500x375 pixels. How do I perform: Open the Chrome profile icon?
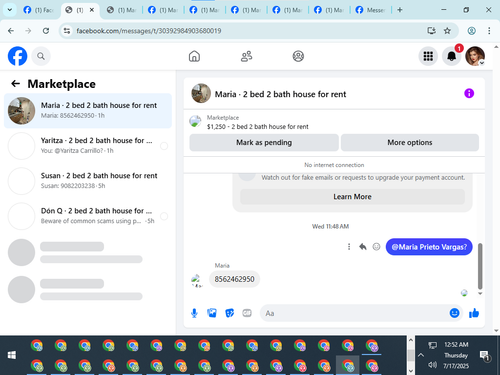tap(471, 31)
